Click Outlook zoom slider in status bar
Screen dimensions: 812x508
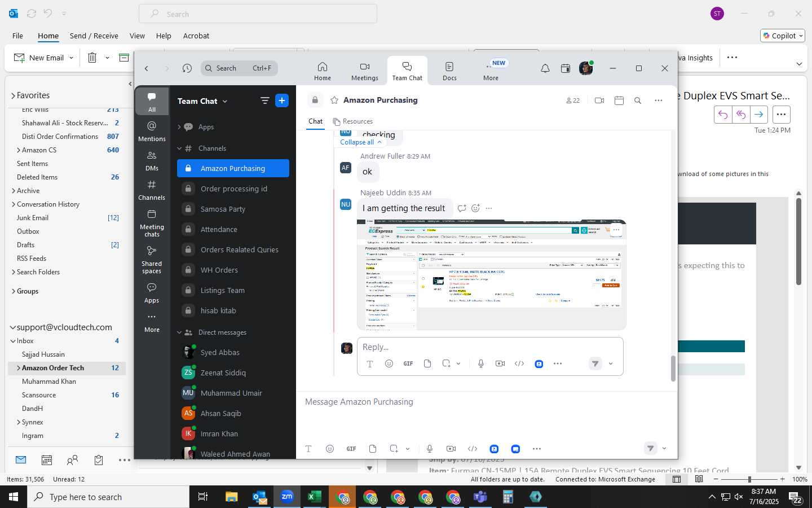coord(749,479)
